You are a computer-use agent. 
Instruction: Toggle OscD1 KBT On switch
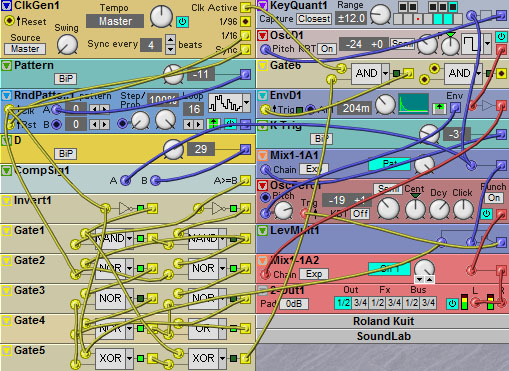coord(327,49)
